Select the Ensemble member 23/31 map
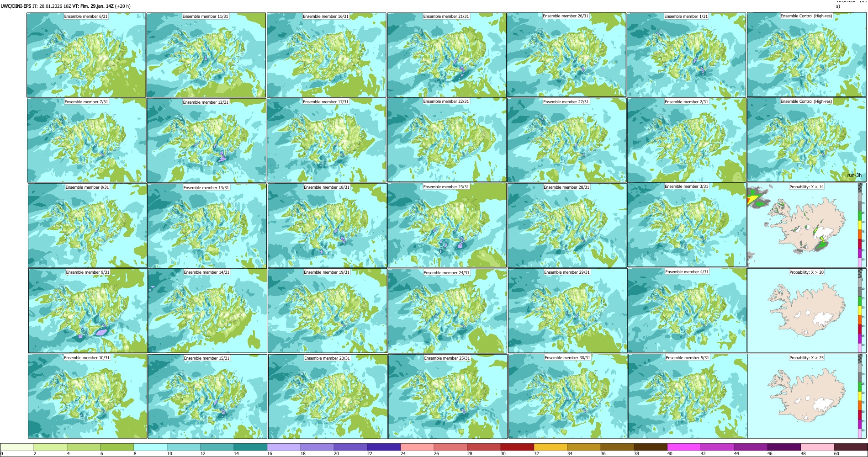Screen dimensions: 868x457 click(x=447, y=225)
